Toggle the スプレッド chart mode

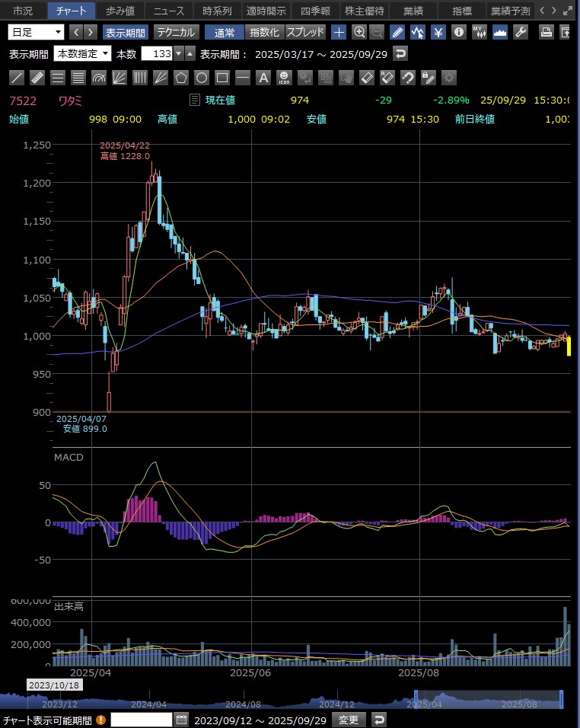305,32
